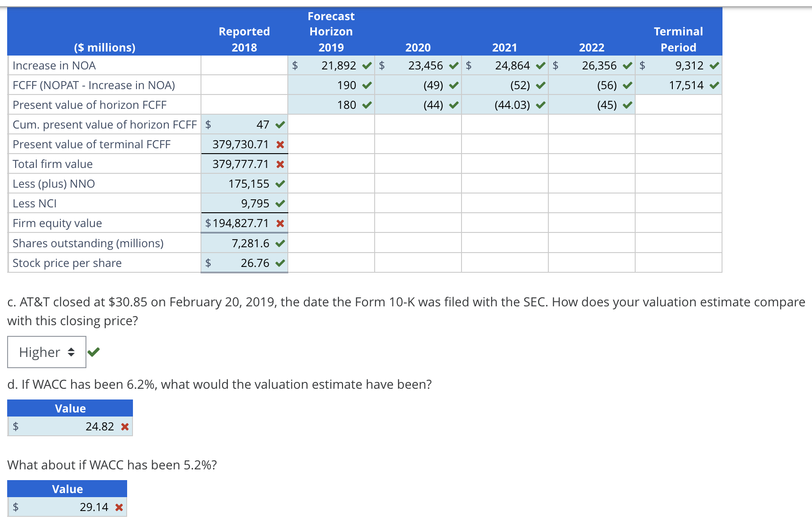Click the dropdown arrows inside the Higher selector
The image size is (812, 524).
tap(72, 352)
